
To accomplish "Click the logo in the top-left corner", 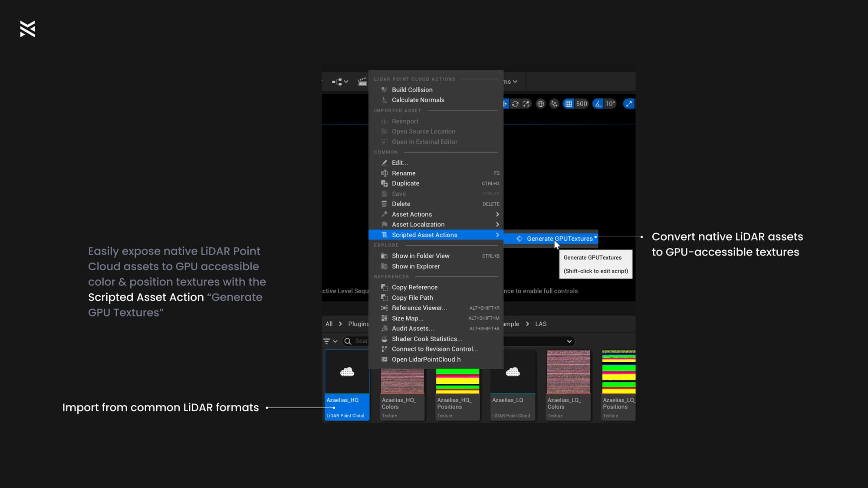I will pos(27,29).
